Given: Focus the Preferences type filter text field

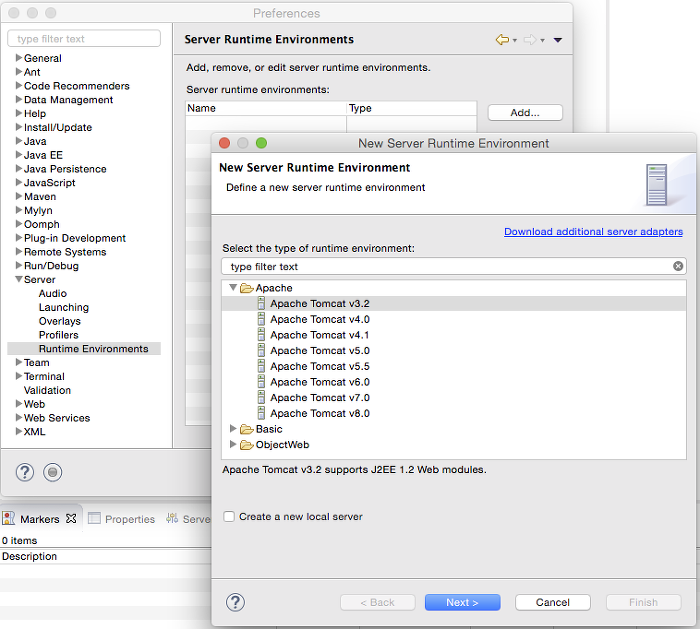Looking at the screenshot, I should pos(84,38).
